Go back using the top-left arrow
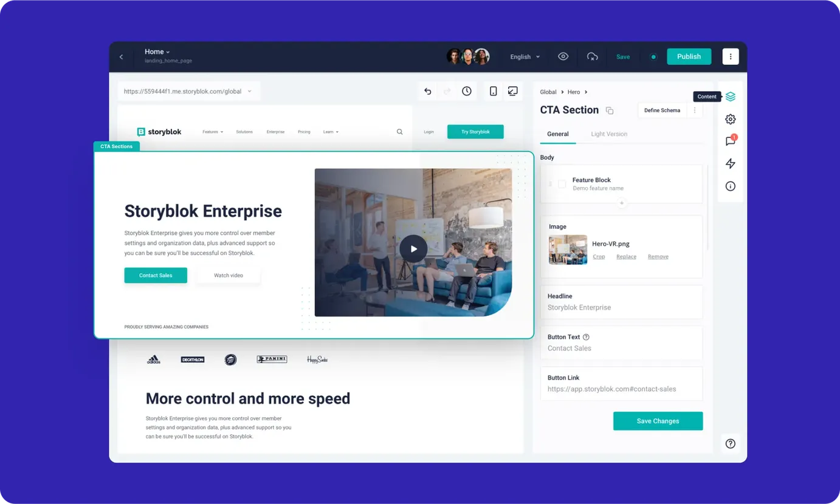 (121, 56)
